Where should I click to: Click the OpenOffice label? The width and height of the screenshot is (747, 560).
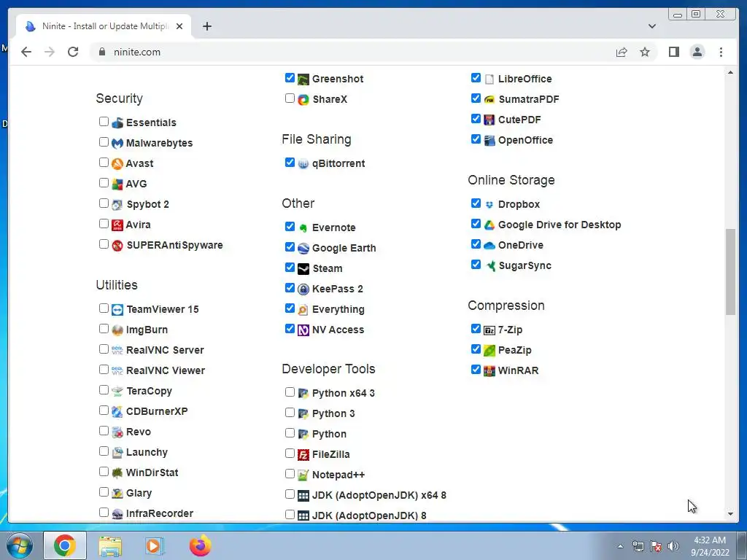click(x=525, y=140)
